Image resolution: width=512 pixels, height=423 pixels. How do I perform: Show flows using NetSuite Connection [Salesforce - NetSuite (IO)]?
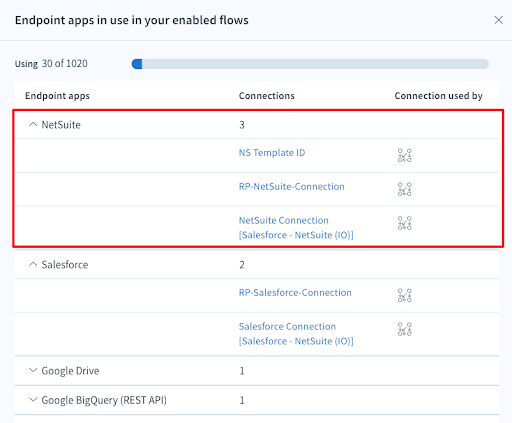[x=404, y=223]
